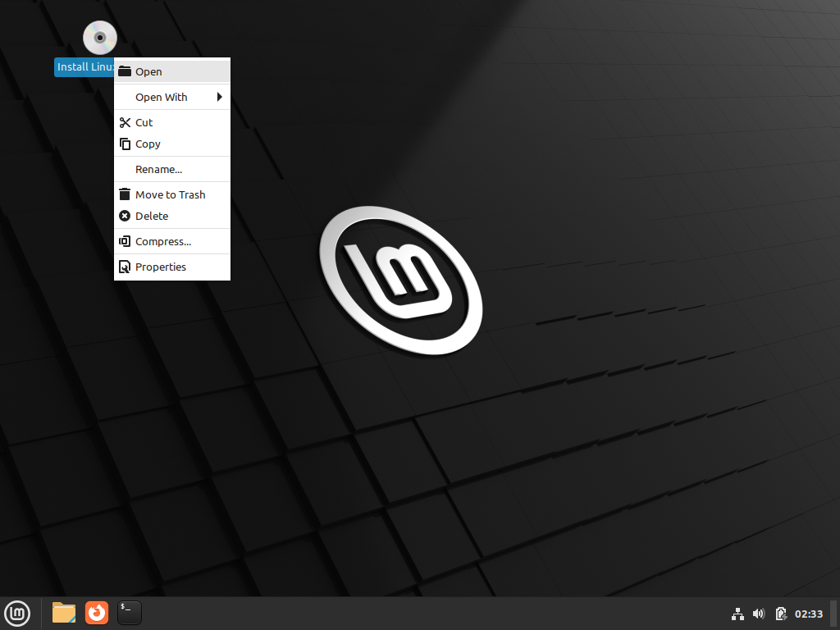Open Properties from the context menu
The image size is (840, 630).
pyautogui.click(x=172, y=267)
